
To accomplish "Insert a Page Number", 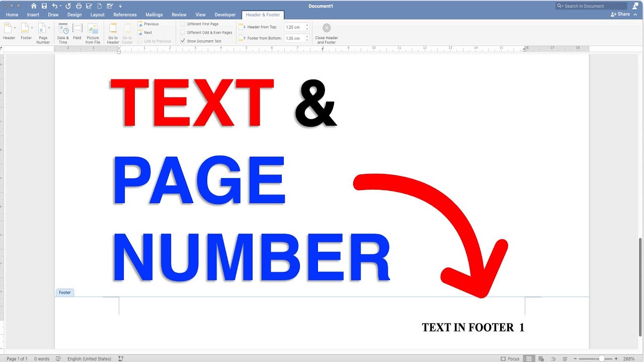I will click(x=43, y=33).
